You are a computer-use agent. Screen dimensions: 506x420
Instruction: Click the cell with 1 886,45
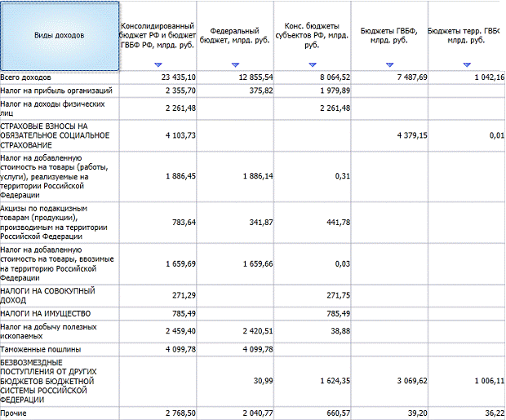(158, 176)
